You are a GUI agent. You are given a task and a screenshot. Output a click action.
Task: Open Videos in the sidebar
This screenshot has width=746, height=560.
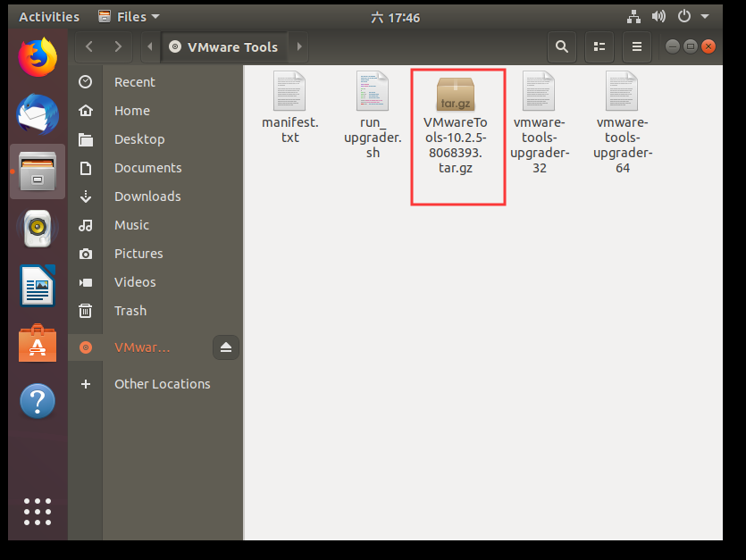[155, 281]
